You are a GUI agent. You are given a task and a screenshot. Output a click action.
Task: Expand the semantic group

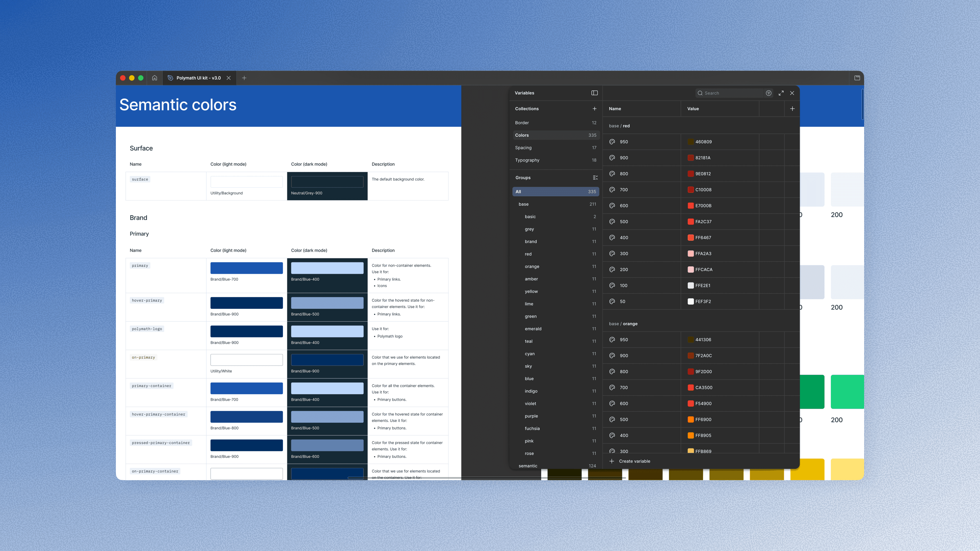coord(528,466)
